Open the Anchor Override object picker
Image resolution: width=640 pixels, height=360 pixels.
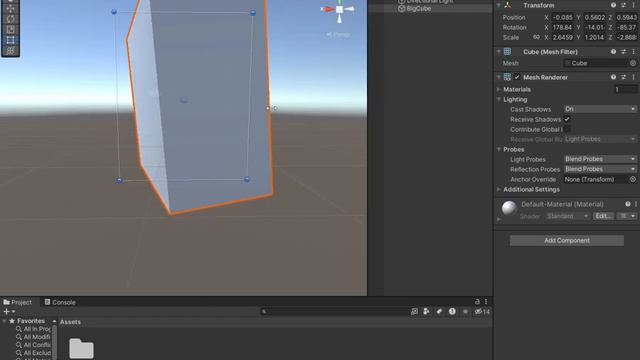tap(633, 180)
